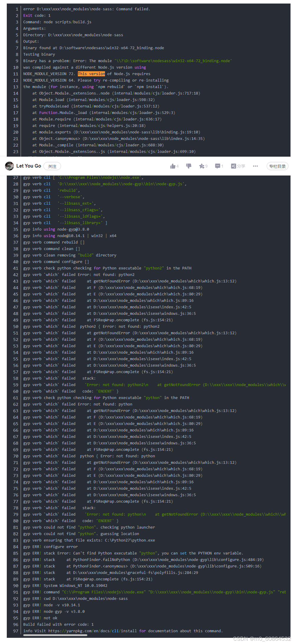
Task: Visit author profile by clicking Let You Go
Action: 28,166
